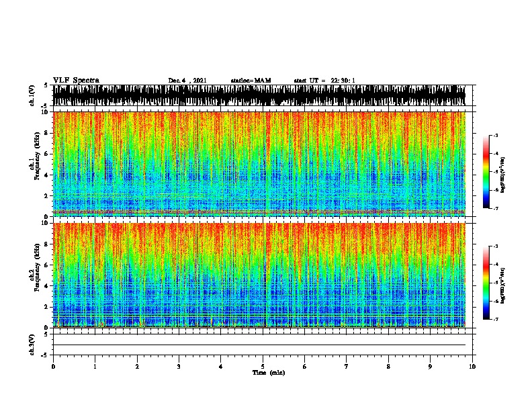532x411 pixels.
Task: Click the ch.1 spectrogram panel
Action: pyautogui.click(x=259, y=164)
